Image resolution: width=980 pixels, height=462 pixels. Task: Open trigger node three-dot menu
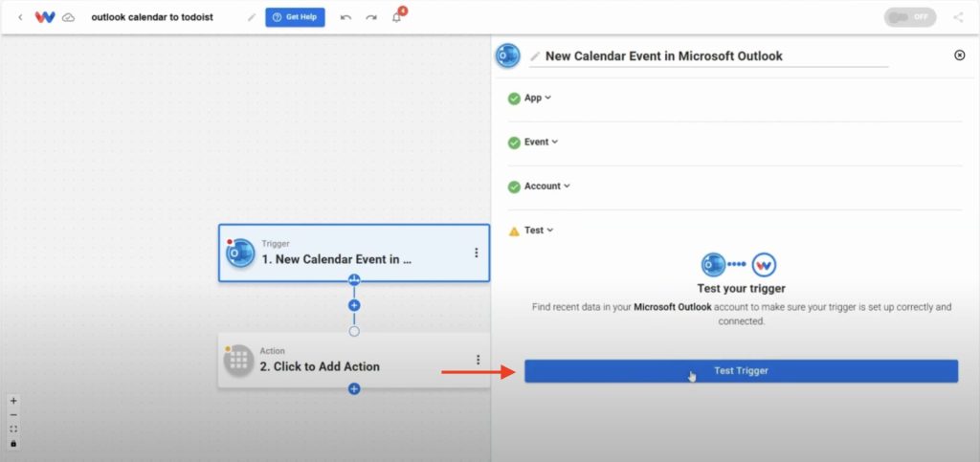(477, 253)
